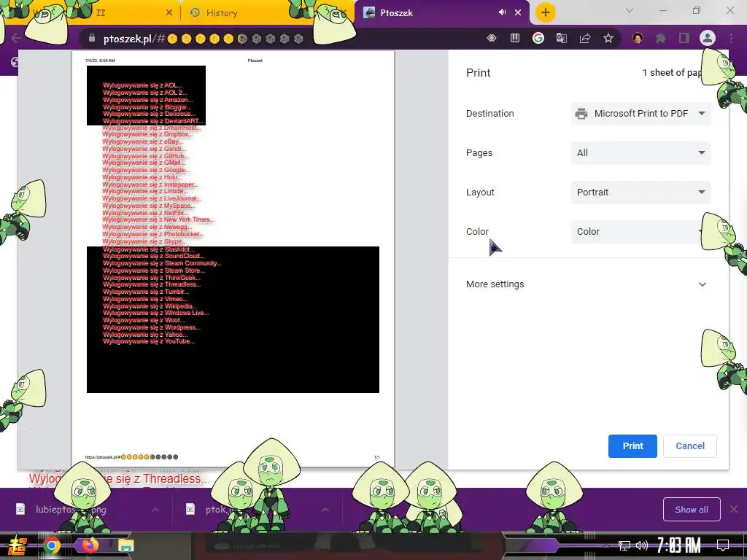
Task: Open the Pages dropdown set to All
Action: pyautogui.click(x=640, y=153)
